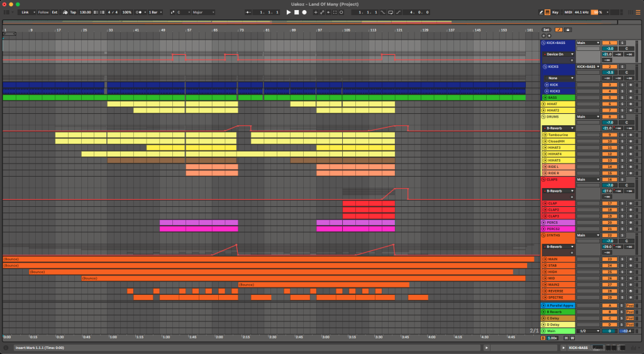Click the Key map mode button
The height and width of the screenshot is (354, 644).
click(555, 13)
